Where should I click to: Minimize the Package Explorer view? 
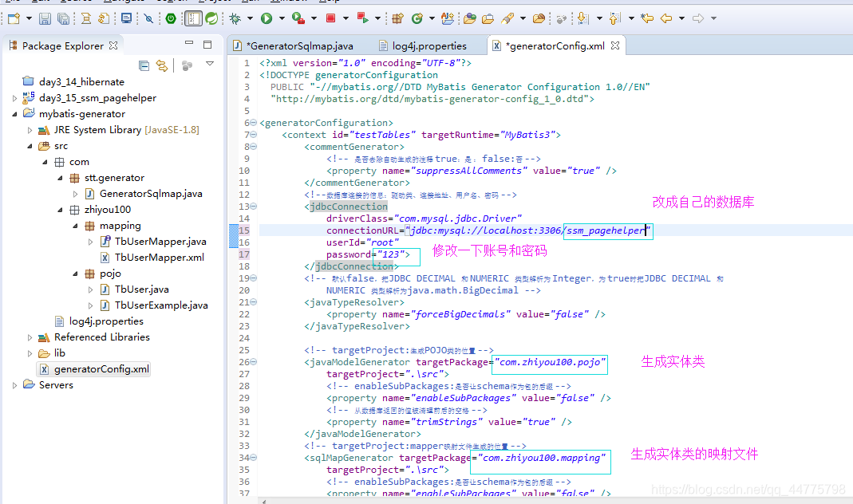click(189, 42)
